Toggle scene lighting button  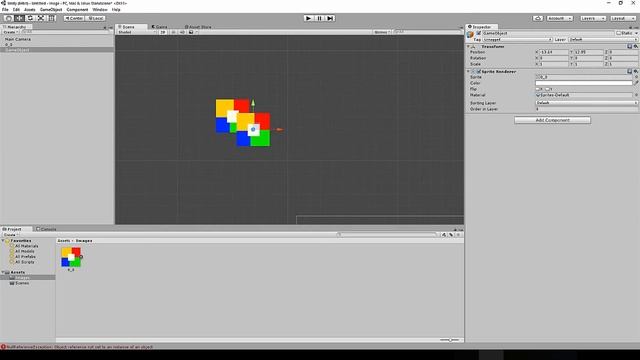(x=173, y=32)
